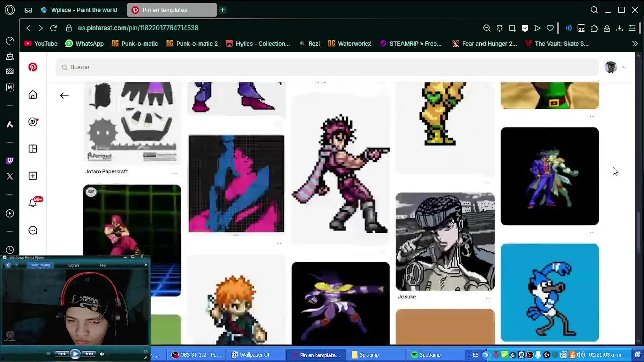Viewport: 644px width, 362px height.
Task: Go to previous track in Media Player
Action: (61, 354)
